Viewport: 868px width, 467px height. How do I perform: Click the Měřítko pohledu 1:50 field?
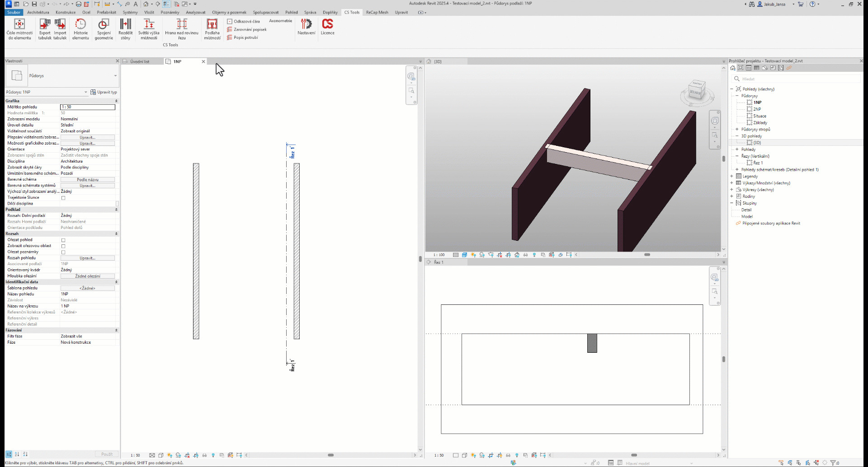88,107
